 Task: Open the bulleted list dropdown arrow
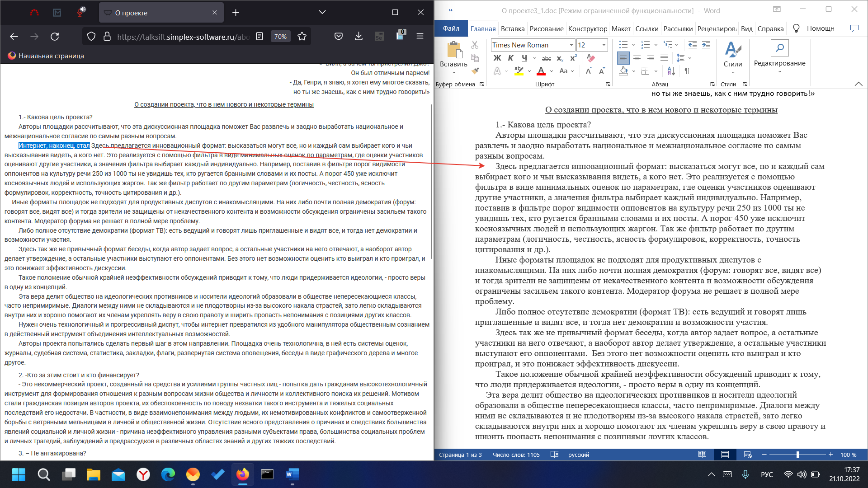pos(633,45)
